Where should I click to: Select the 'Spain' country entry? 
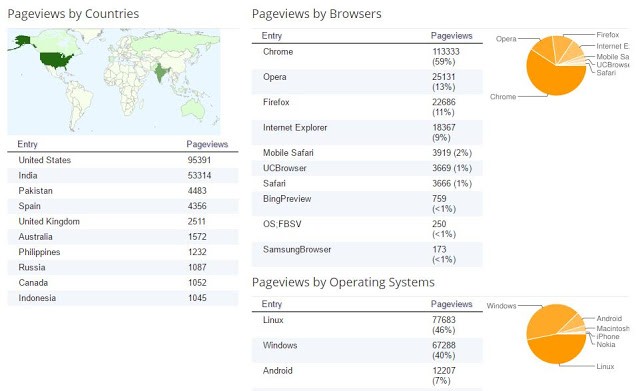pyautogui.click(x=29, y=206)
